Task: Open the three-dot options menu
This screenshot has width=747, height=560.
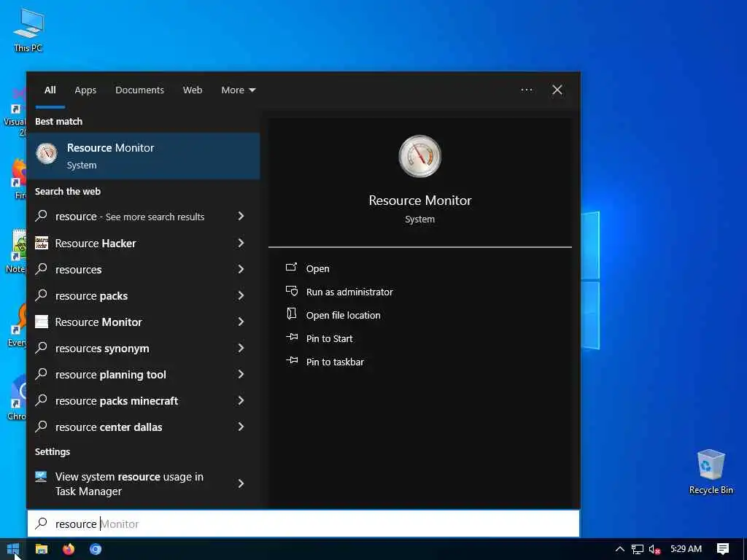Action: pyautogui.click(x=527, y=90)
